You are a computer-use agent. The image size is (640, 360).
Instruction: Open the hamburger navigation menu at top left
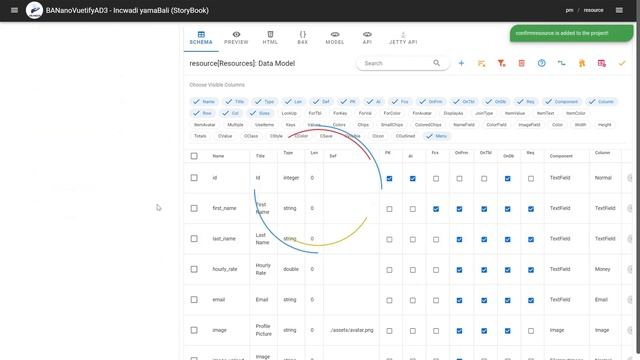click(14, 10)
